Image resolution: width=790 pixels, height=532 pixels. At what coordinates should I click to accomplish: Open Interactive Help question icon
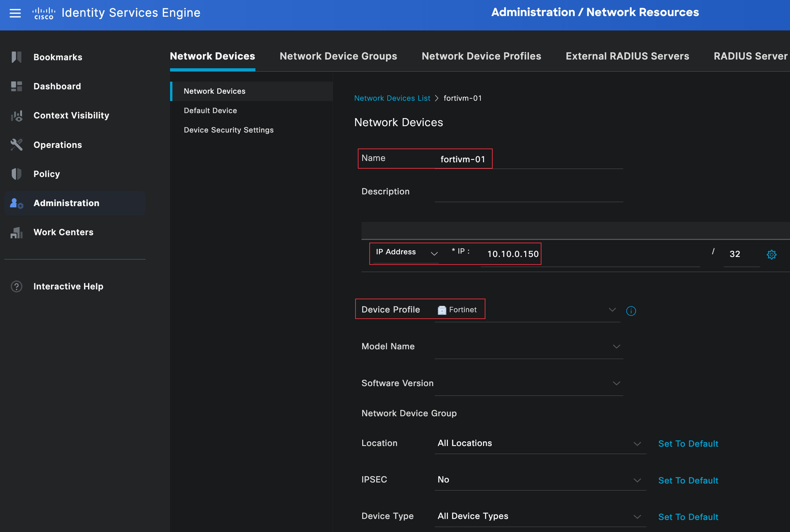16,286
